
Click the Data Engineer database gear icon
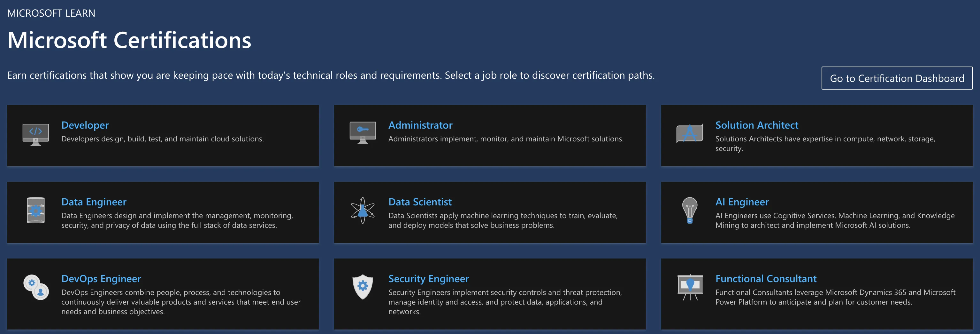(36, 210)
